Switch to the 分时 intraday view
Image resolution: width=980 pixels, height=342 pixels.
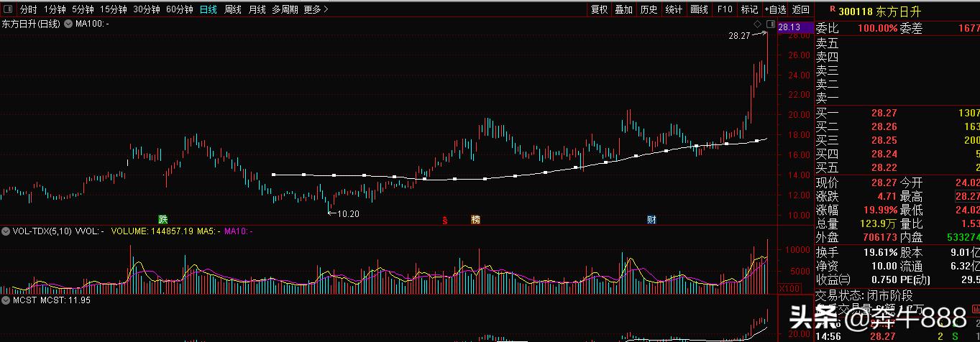[27, 9]
